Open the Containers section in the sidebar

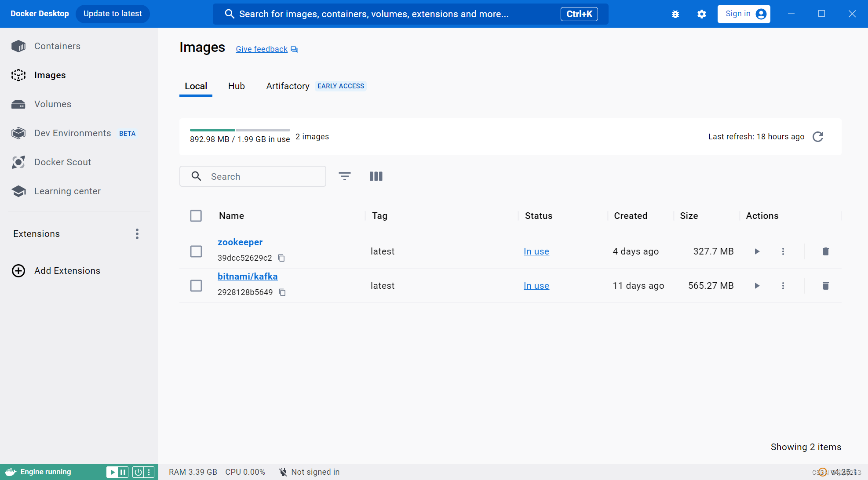[x=57, y=46]
